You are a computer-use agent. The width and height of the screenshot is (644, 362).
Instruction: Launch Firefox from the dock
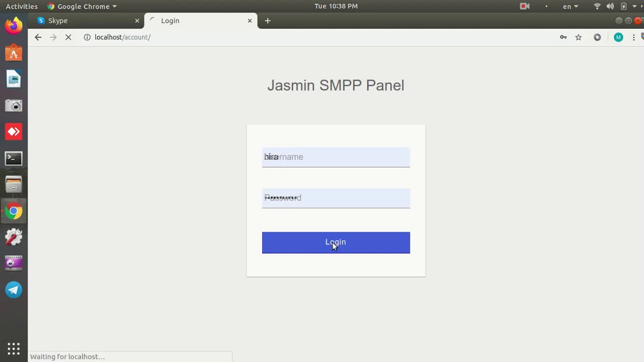14,26
